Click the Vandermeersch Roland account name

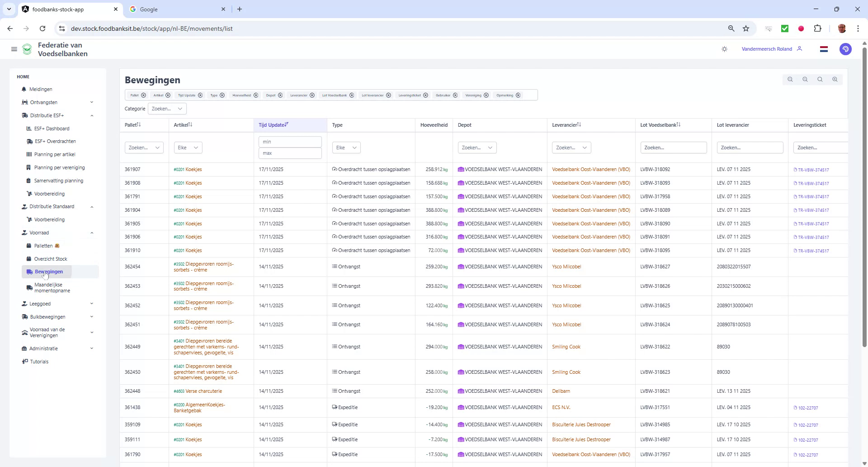767,49
